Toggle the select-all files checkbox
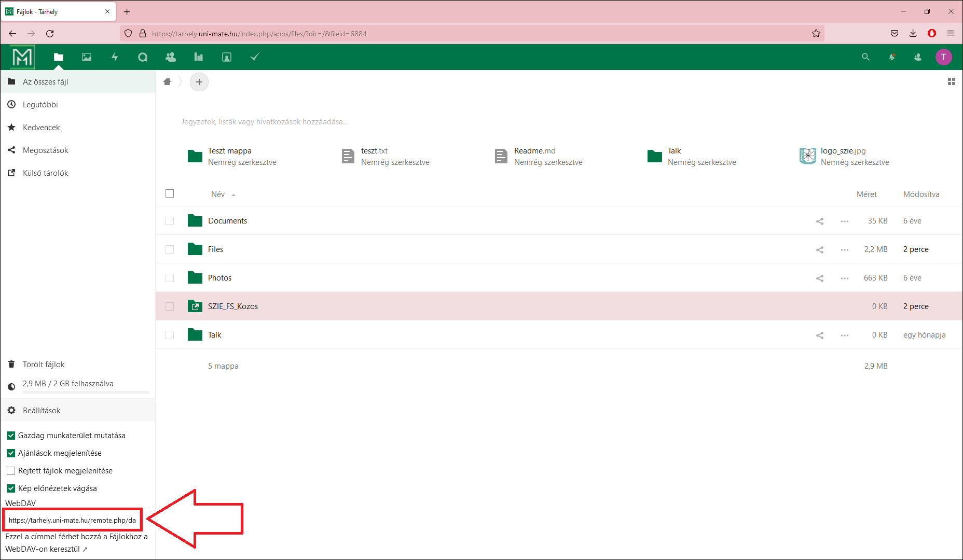Image resolution: width=963 pixels, height=560 pixels. [170, 194]
